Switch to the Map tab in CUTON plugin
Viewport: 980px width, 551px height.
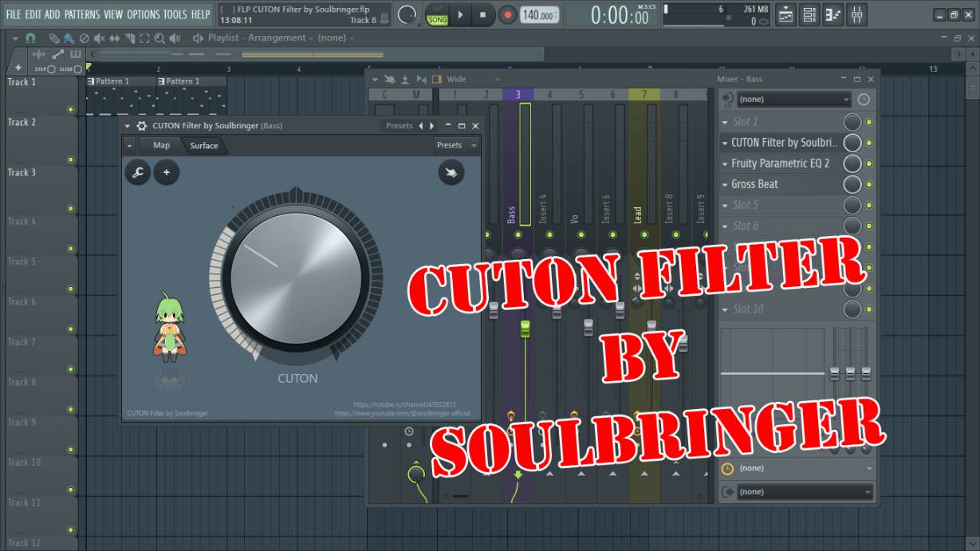point(161,145)
